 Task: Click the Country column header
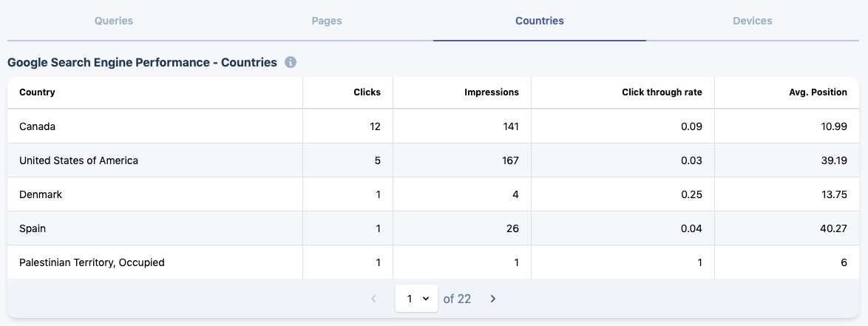(37, 92)
